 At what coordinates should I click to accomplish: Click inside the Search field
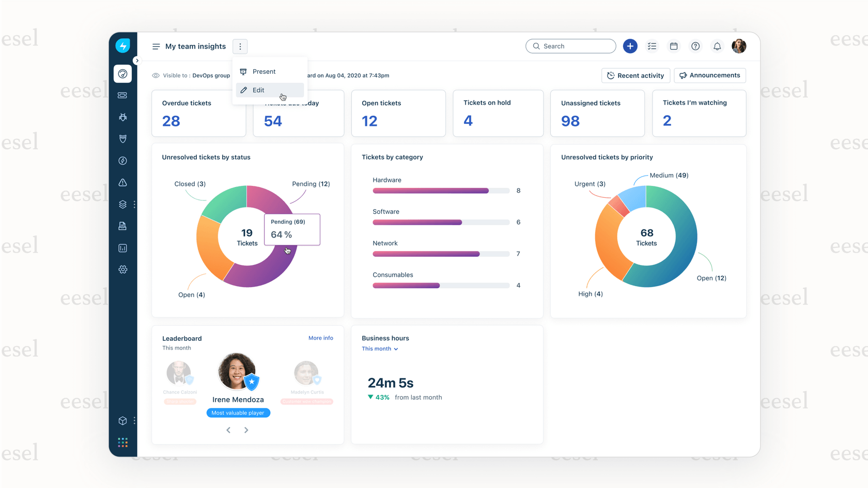point(570,46)
